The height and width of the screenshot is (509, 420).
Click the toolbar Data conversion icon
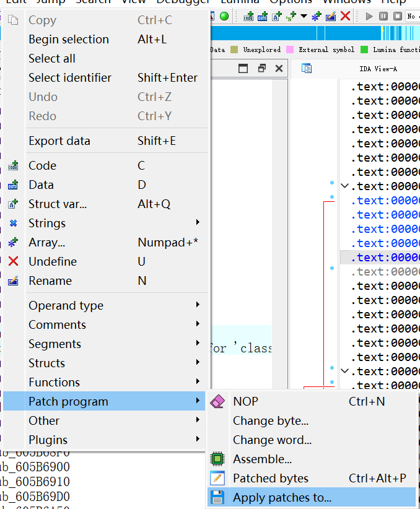[x=263, y=16]
